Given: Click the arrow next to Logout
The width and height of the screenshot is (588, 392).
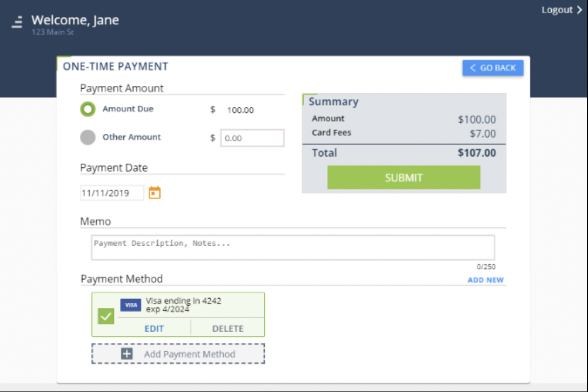Looking at the screenshot, I should 581,9.
